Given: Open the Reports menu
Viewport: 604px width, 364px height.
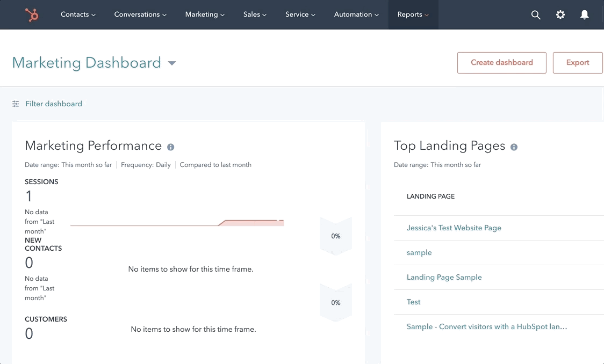Looking at the screenshot, I should click(x=413, y=14).
